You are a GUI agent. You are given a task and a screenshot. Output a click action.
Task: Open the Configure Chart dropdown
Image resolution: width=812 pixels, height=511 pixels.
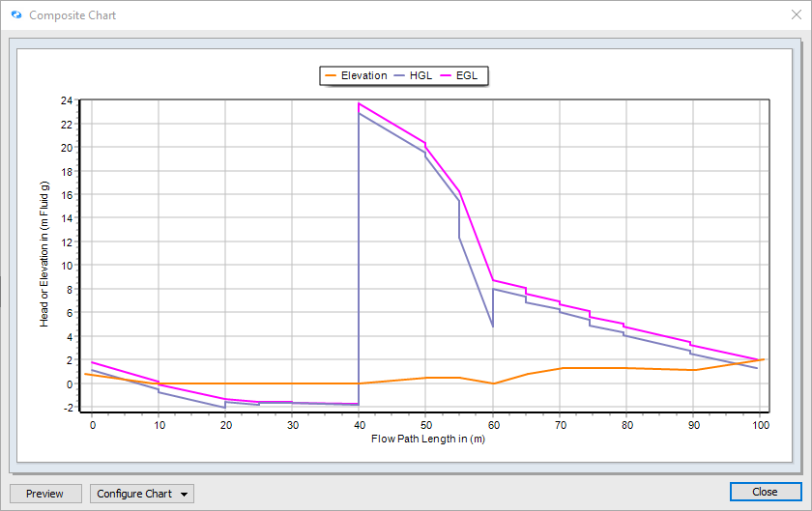tap(142, 494)
